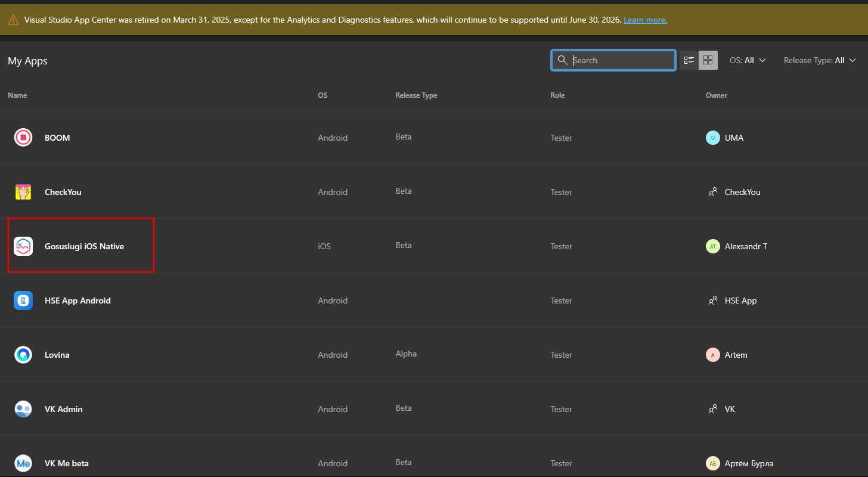Open Gosuslugi iOS Native app name
This screenshot has height=477, width=868.
[84, 246]
